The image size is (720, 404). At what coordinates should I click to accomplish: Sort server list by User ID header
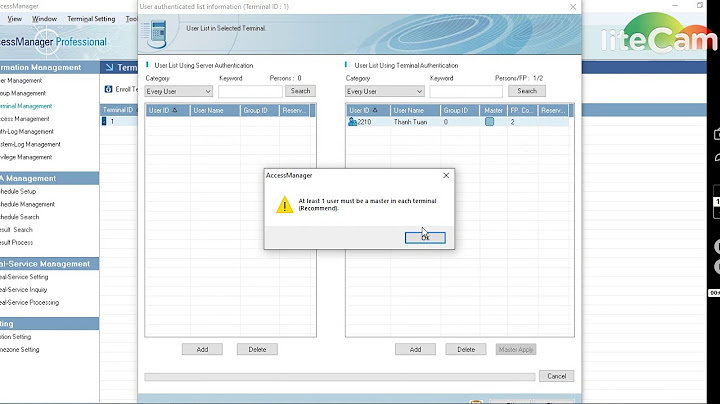pyautogui.click(x=168, y=110)
